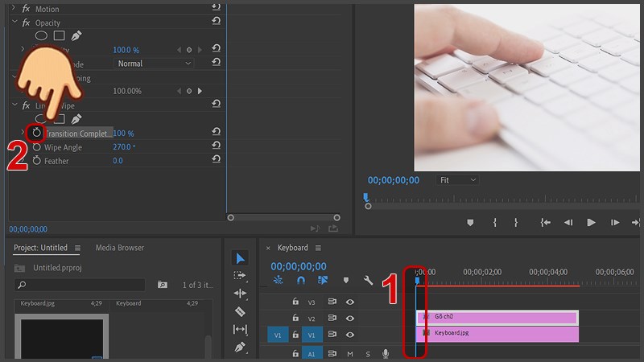Open the Blend Mode Normal dropdown

155,64
